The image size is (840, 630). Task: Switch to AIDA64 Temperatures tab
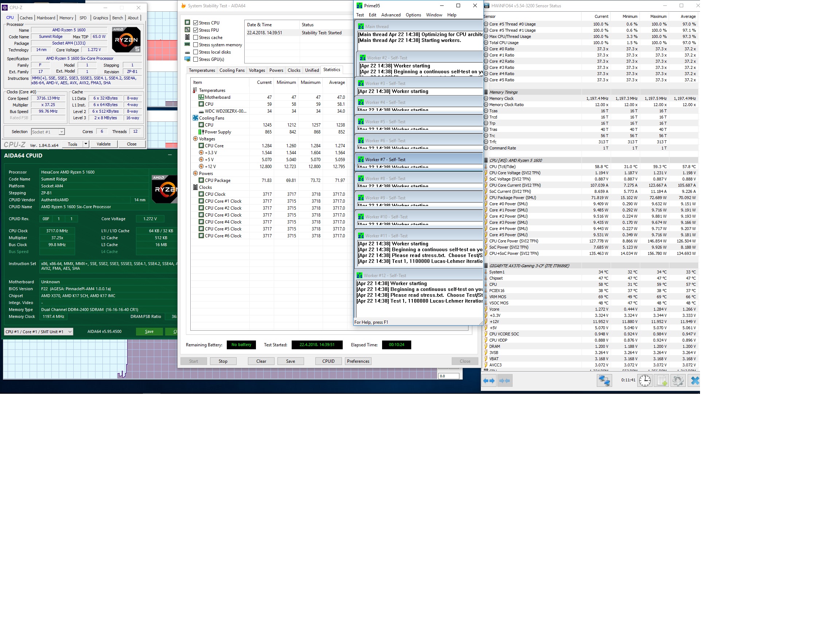pyautogui.click(x=202, y=70)
